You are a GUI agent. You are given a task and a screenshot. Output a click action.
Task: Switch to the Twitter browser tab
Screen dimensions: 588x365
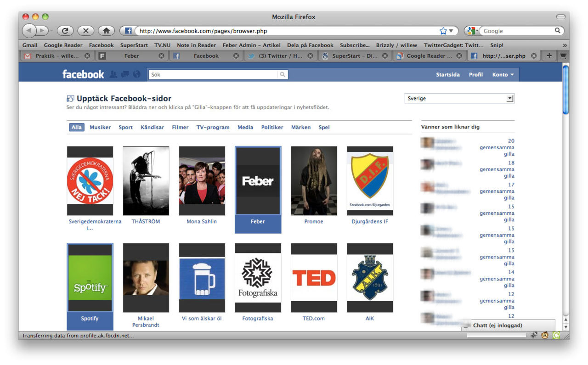277,56
